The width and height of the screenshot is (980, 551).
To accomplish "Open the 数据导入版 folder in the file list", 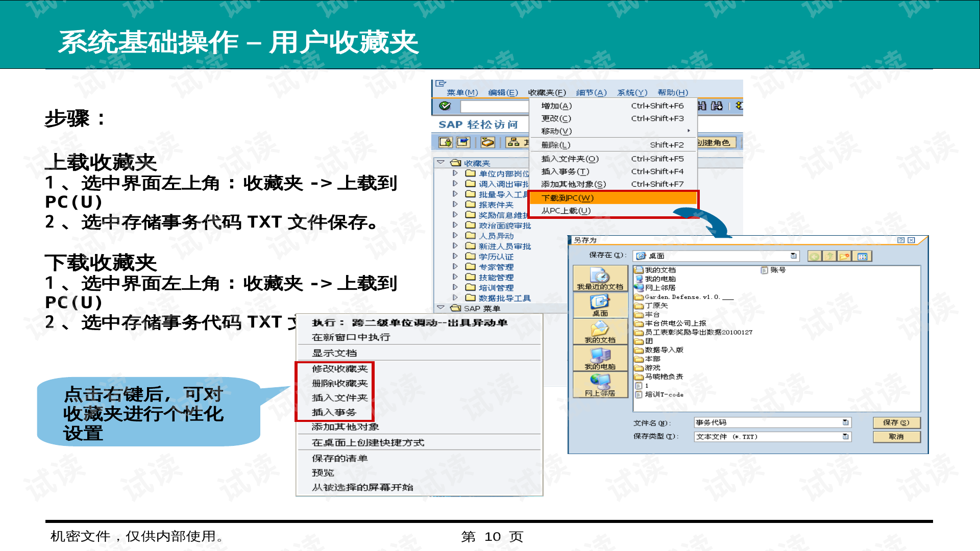I will (664, 350).
